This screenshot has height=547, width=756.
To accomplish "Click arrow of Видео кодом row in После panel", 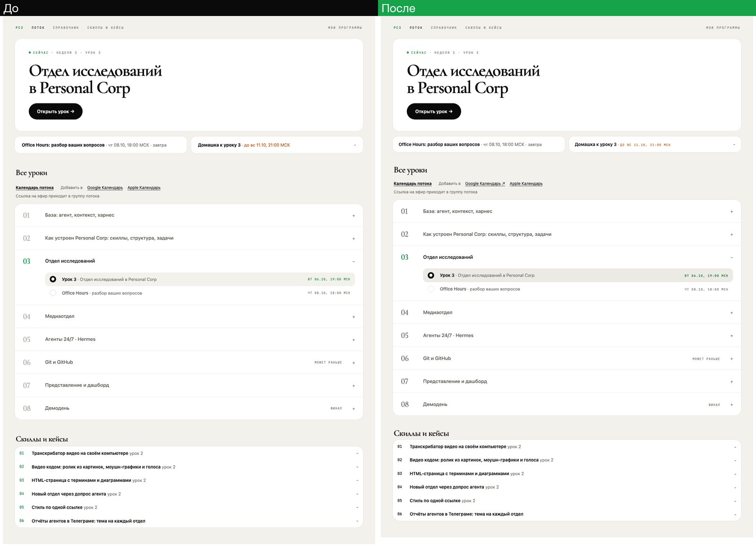I will (x=735, y=461).
